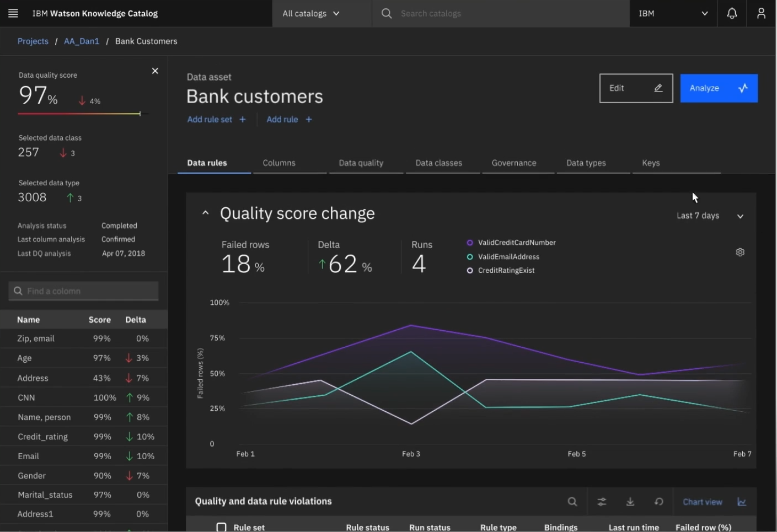Image resolution: width=777 pixels, height=532 pixels.
Task: Open chart settings gear icon
Action: tap(740, 252)
